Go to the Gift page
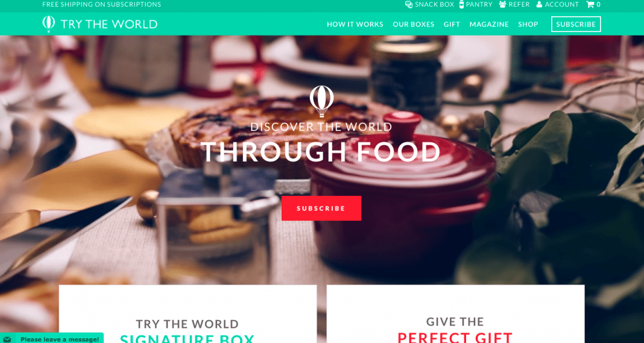 tap(452, 24)
